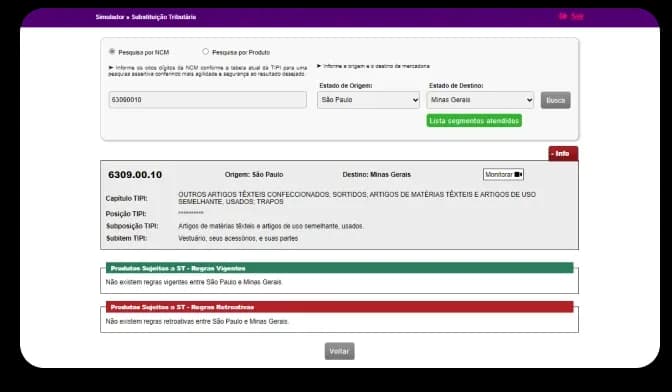Click the Origem: São Paulo text

pyautogui.click(x=254, y=175)
